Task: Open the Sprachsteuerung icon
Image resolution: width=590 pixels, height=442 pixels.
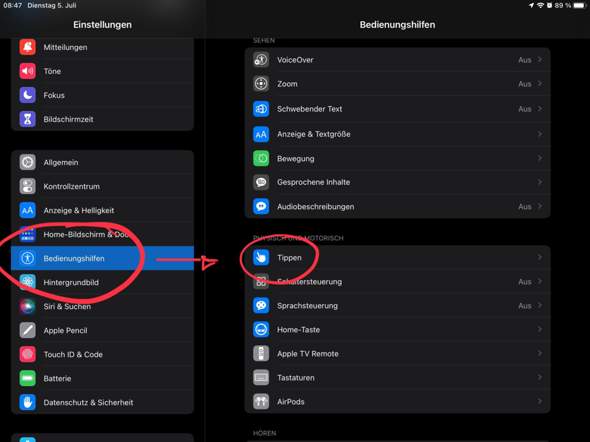Action: [261, 305]
